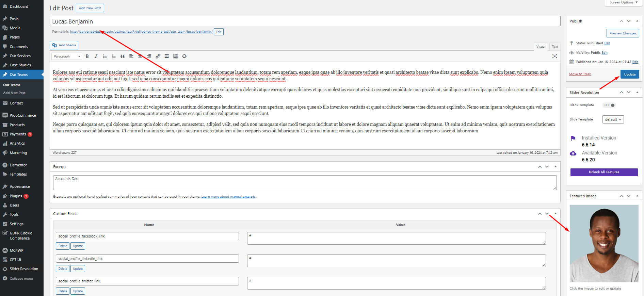The image size is (644, 296).
Task: Collapse the Slider Revolution panel
Action: click(x=637, y=92)
